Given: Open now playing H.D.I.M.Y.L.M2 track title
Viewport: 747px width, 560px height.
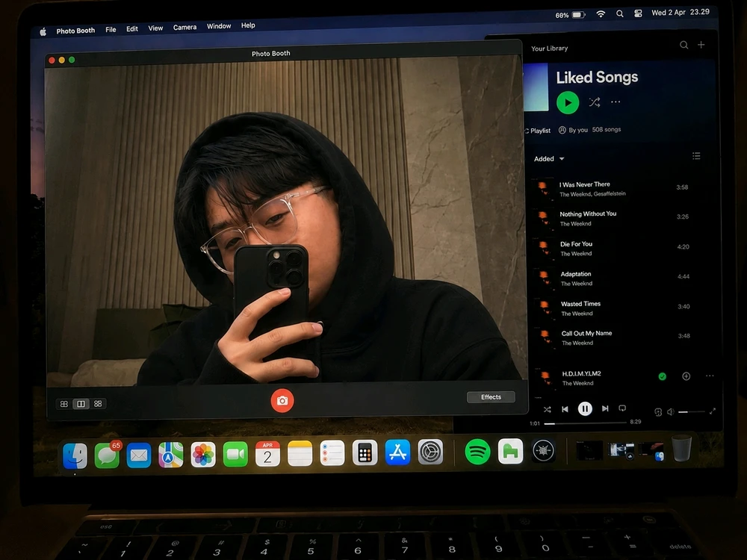Looking at the screenshot, I should click(x=581, y=373).
